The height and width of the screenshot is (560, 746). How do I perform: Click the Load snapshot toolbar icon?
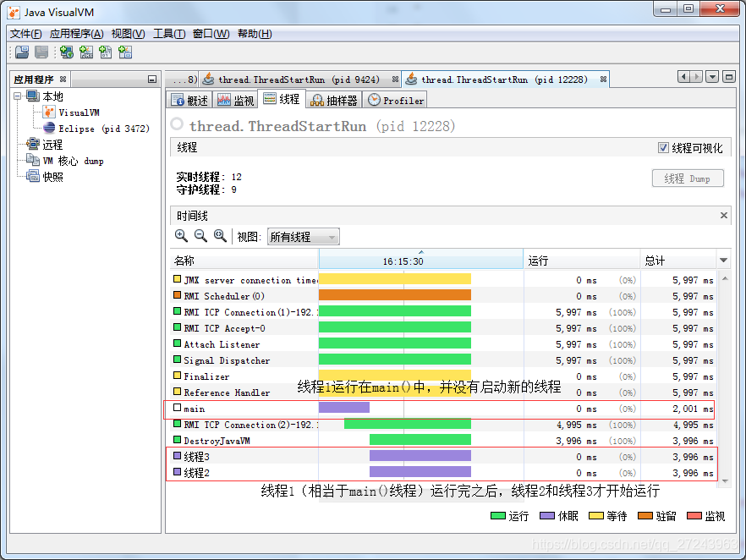(x=22, y=52)
